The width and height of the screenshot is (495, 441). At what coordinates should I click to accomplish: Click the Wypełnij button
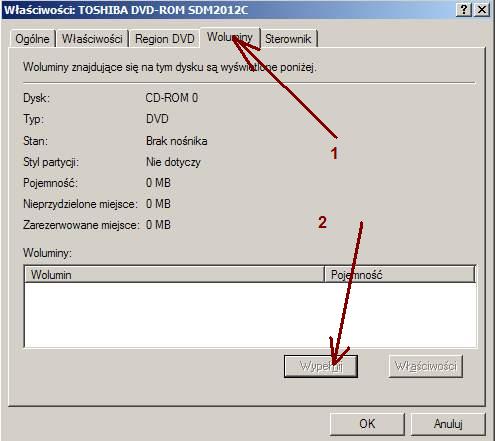[x=321, y=366]
